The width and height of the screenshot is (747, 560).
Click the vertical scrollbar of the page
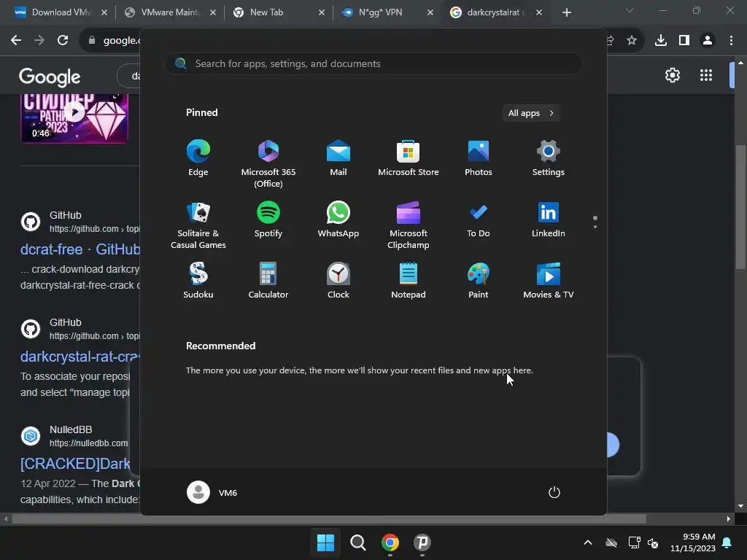tap(740, 208)
